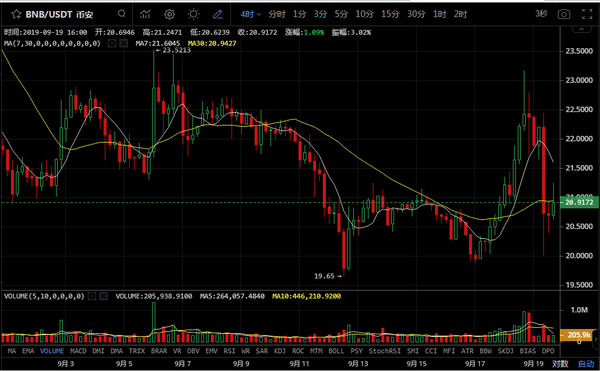The height and width of the screenshot is (371, 600).
Task: Select the EMA indicator tab
Action: (x=28, y=351)
